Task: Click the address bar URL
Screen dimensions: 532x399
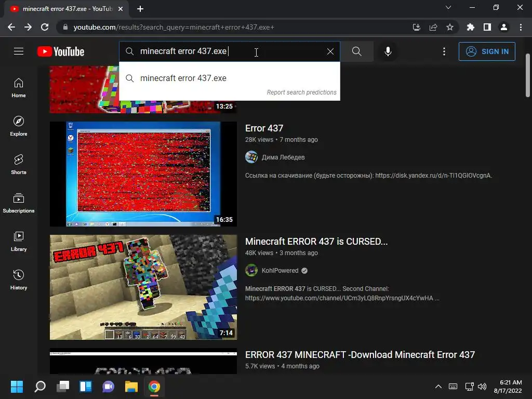Action: point(174,27)
